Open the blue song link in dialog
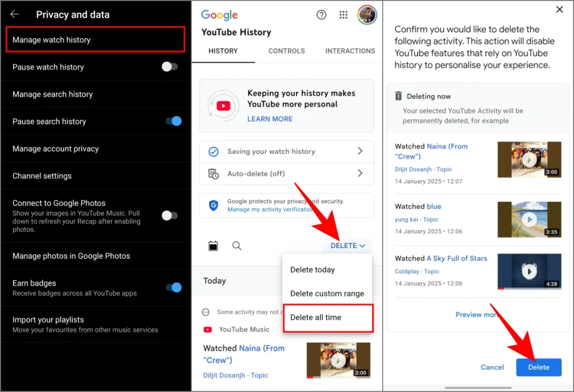This screenshot has width=574, height=392. pos(434,206)
